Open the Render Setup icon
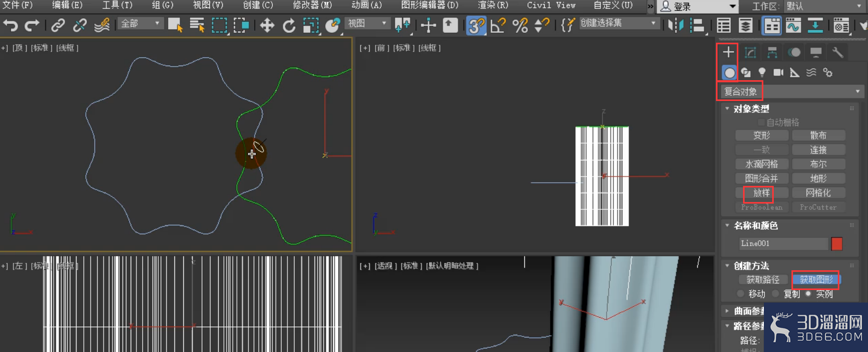This screenshot has width=868, height=352. point(841,25)
